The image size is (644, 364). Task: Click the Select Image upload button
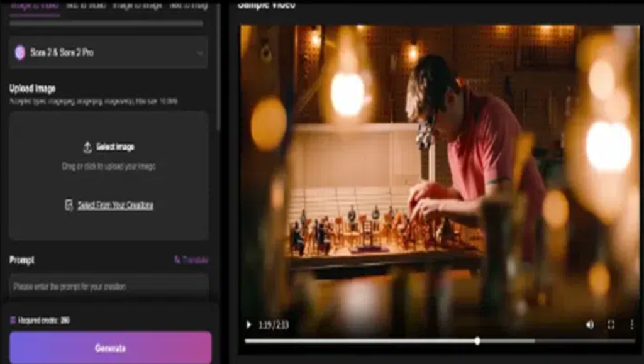109,147
